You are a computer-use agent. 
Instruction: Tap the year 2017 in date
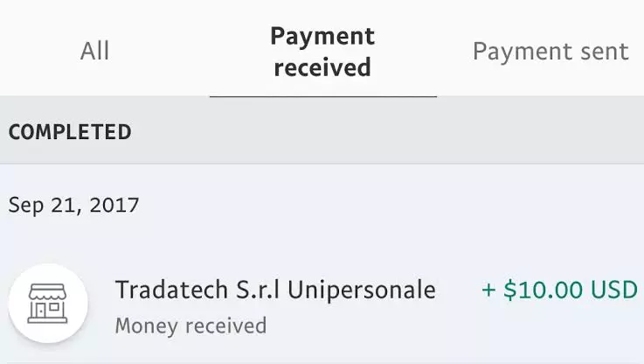click(x=114, y=205)
